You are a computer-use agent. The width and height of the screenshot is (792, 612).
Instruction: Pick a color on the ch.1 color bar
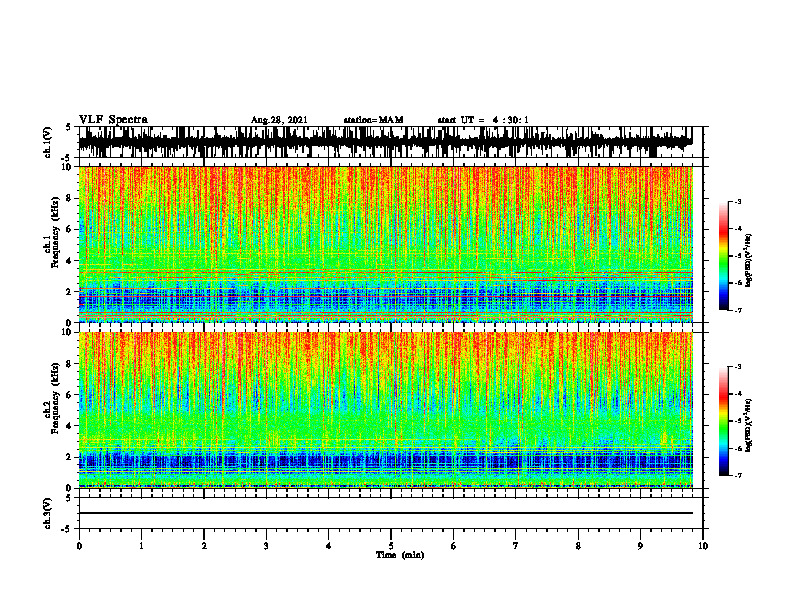tap(723, 256)
